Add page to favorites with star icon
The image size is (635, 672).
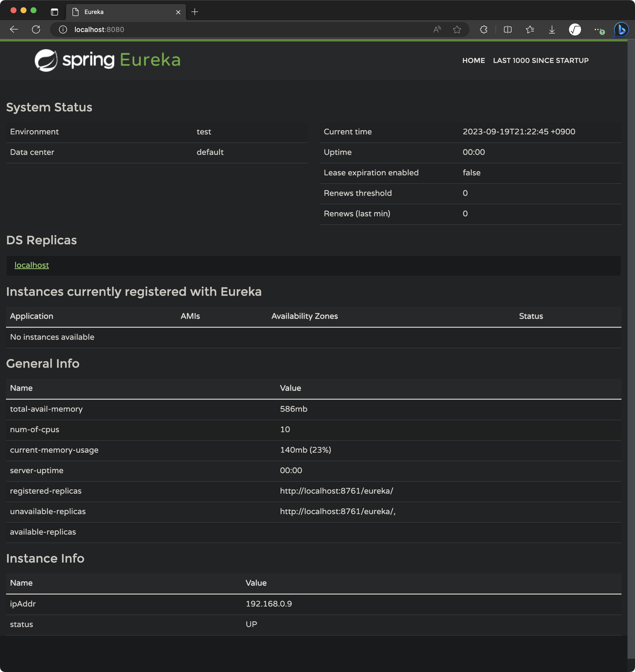tap(457, 29)
